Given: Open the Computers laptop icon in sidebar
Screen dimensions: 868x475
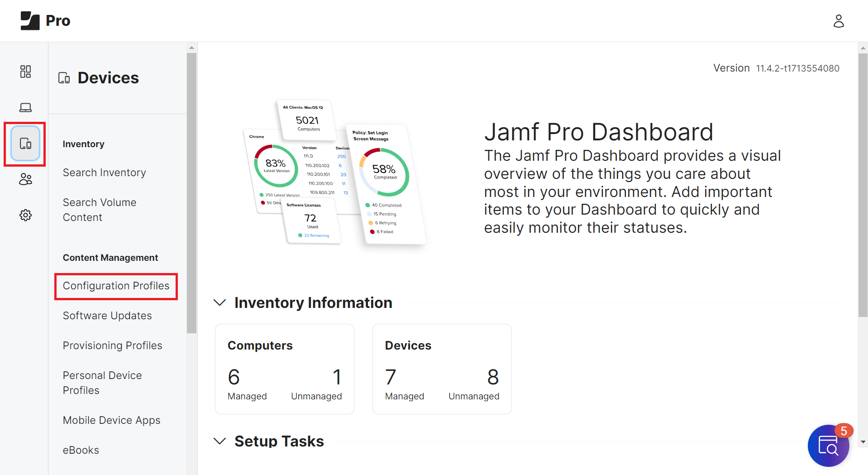Looking at the screenshot, I should [x=25, y=107].
